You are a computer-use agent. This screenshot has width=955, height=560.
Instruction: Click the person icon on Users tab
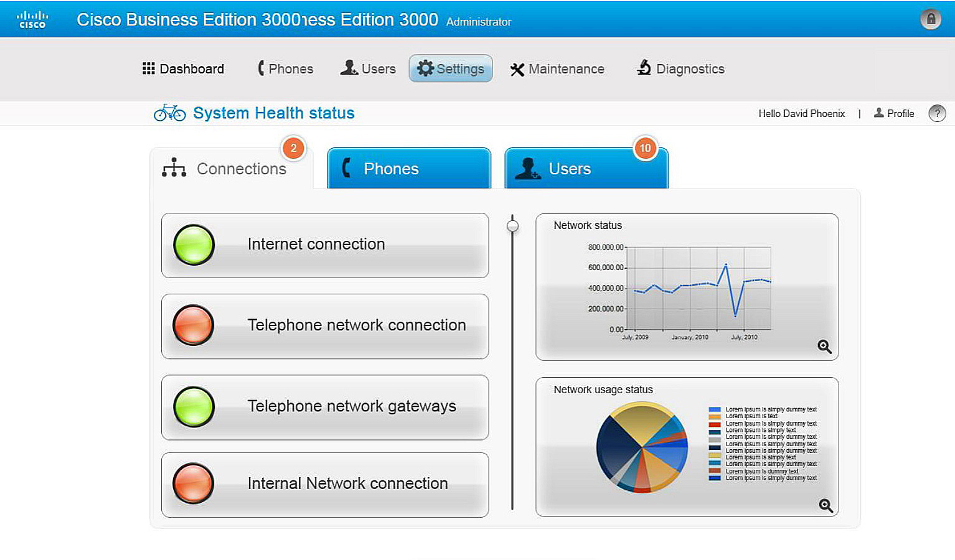coord(528,169)
